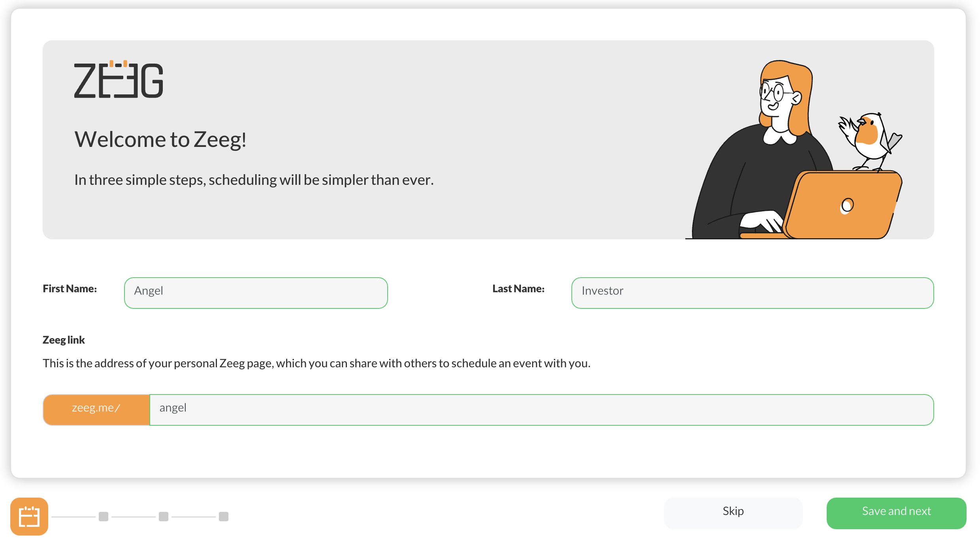
Task: Click the Zeeg link section label
Action: pos(64,340)
